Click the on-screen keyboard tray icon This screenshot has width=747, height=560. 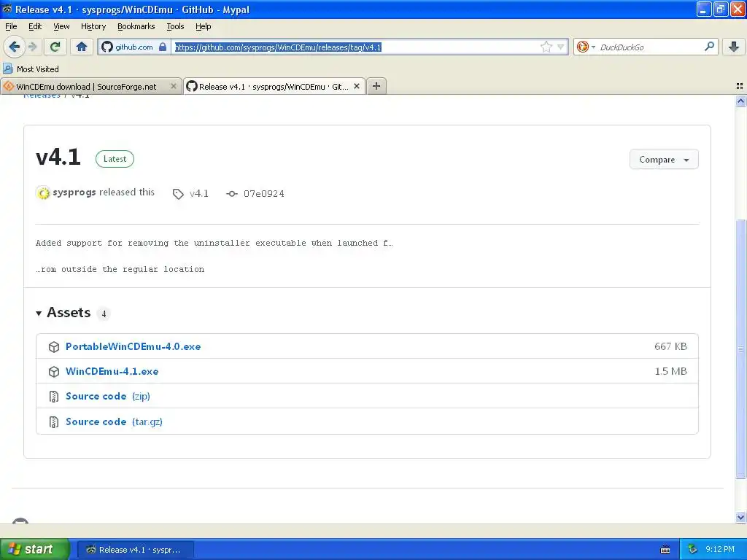pyautogui.click(x=665, y=550)
